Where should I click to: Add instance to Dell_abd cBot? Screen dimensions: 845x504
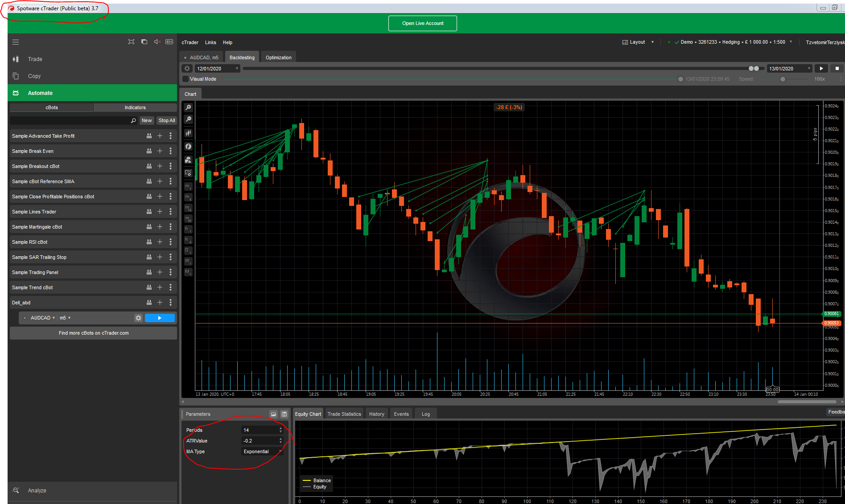tap(160, 303)
